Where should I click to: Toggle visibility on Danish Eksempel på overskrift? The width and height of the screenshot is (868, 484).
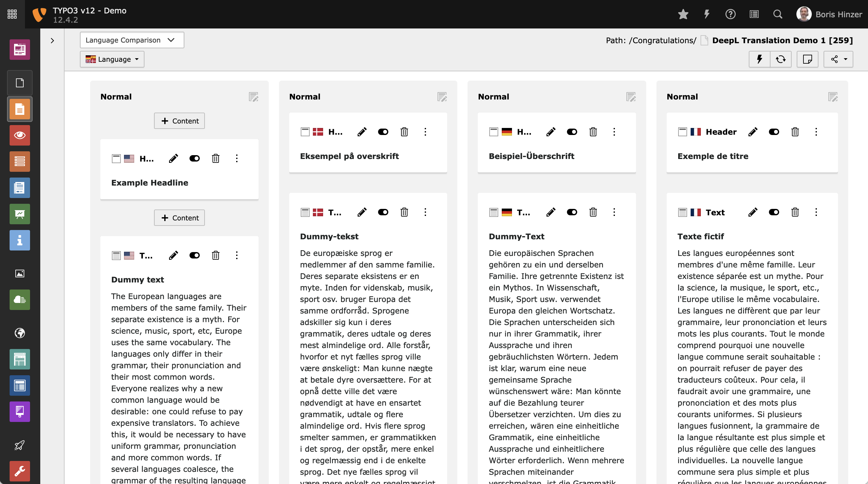[383, 132]
